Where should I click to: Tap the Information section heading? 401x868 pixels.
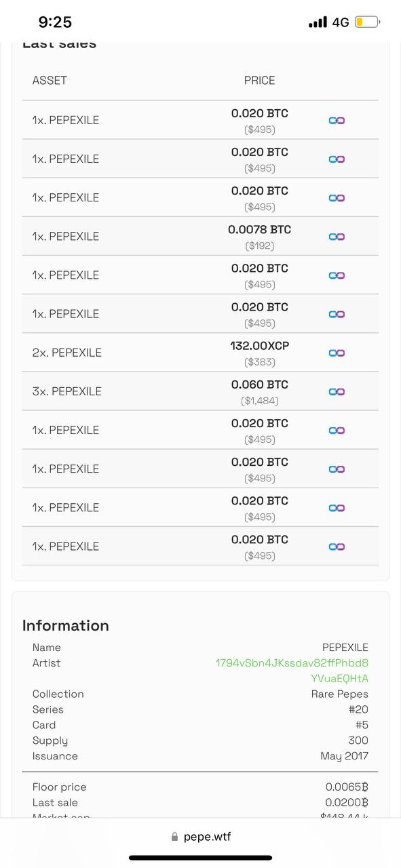point(66,625)
